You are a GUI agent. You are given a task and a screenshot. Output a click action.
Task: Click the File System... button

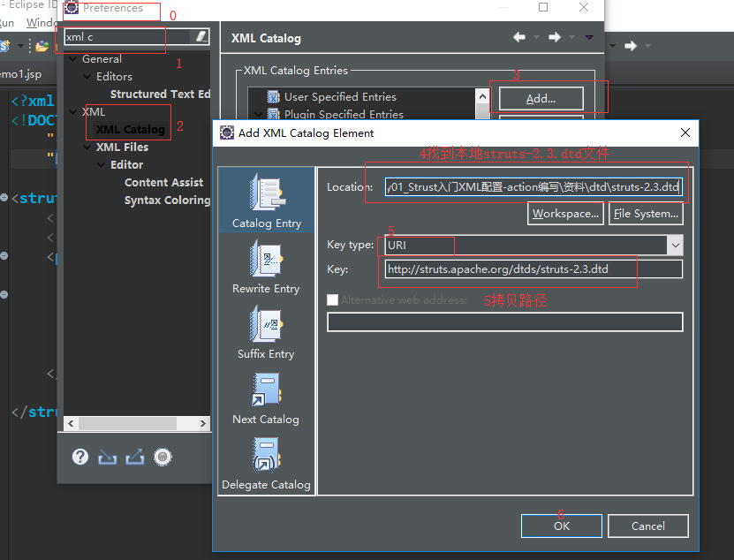646,214
